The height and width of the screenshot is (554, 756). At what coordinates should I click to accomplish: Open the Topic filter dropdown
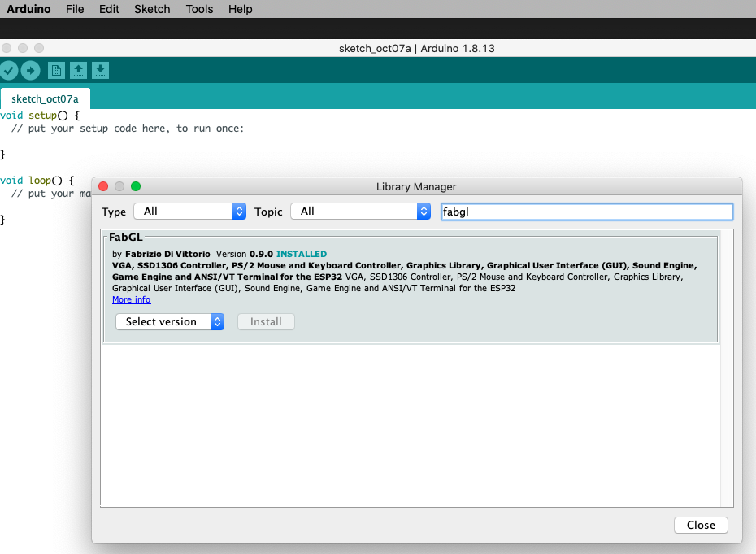tap(361, 212)
